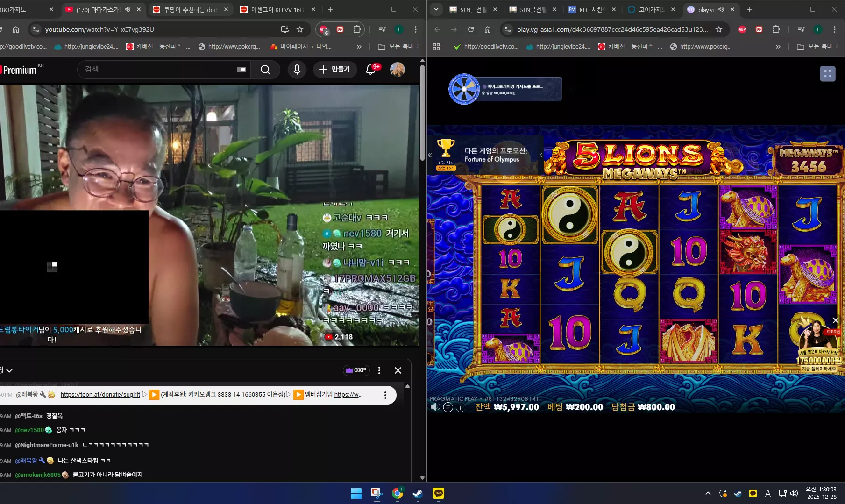
Task: Open the ABP extension in play.vg window
Action: click(742, 29)
